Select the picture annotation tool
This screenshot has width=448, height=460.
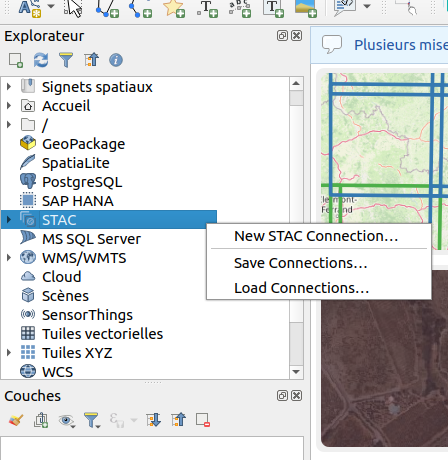pyautogui.click(x=306, y=8)
